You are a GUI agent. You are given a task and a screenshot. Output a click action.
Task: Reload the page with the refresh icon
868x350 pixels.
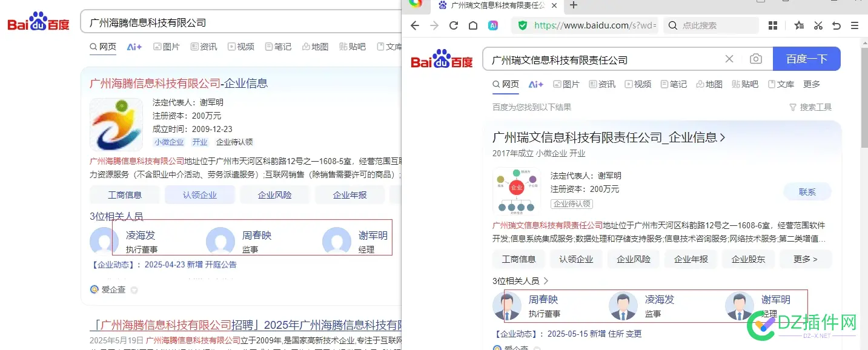454,25
